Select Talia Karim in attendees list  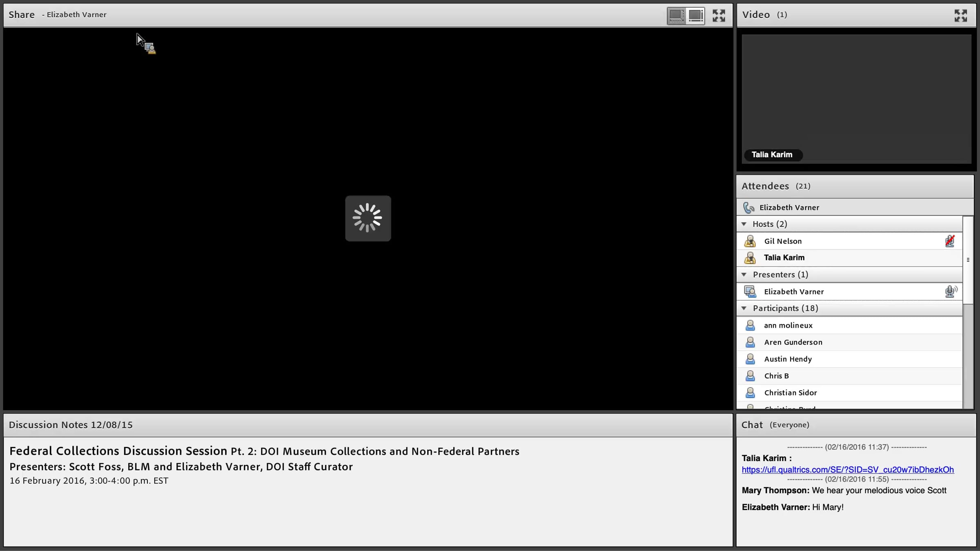[784, 258]
